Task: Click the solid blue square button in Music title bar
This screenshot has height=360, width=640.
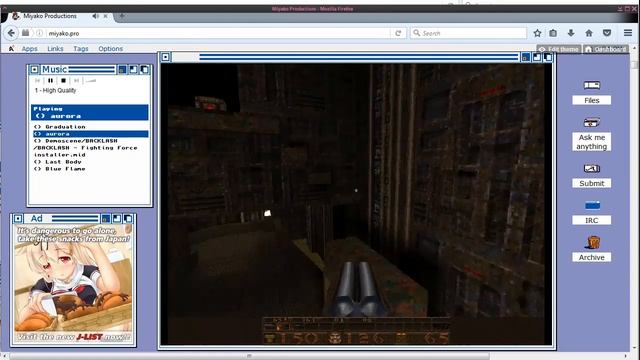Action: tap(122, 70)
